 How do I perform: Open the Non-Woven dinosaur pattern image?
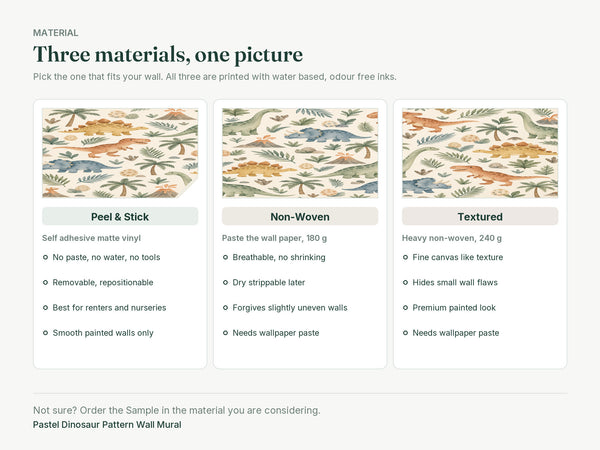[300, 153]
